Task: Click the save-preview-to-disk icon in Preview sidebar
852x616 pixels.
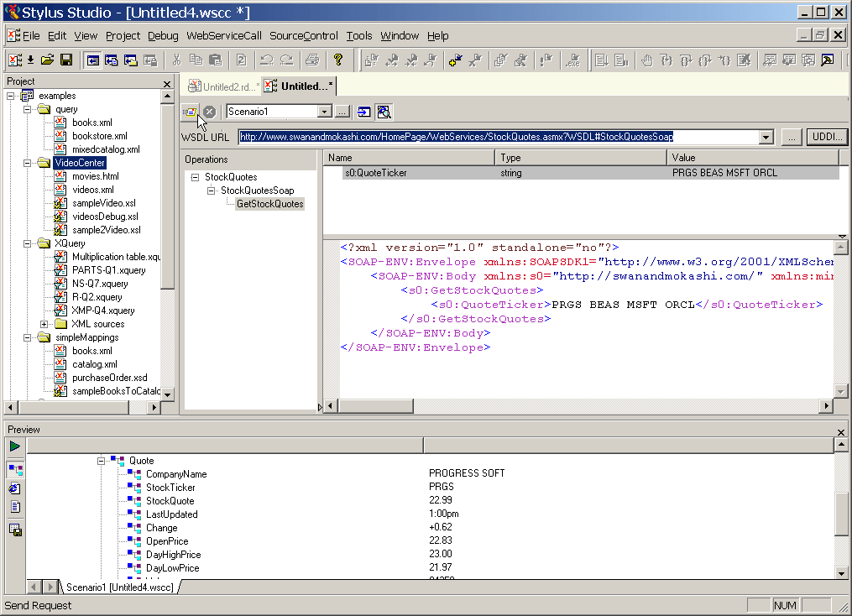Action: tap(13, 530)
